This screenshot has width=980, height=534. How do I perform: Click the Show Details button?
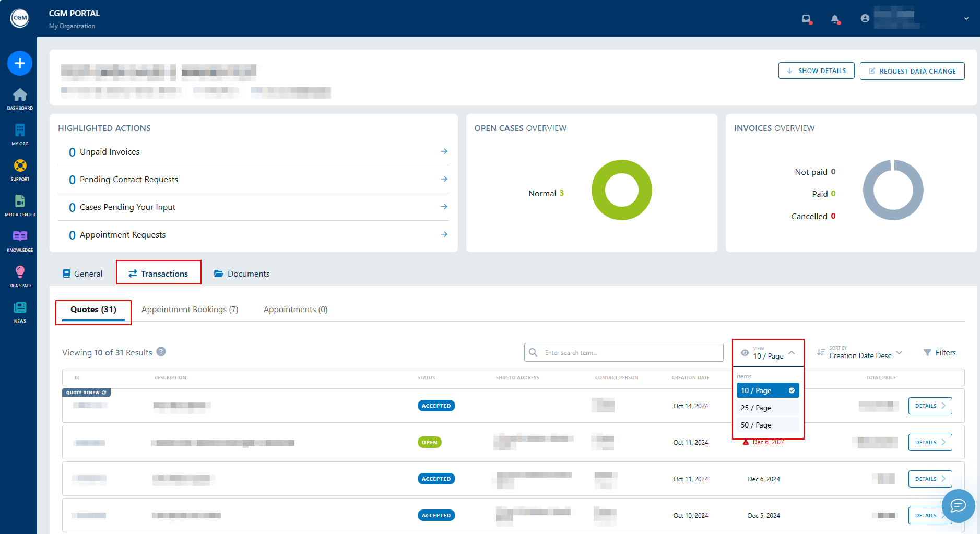pos(816,70)
